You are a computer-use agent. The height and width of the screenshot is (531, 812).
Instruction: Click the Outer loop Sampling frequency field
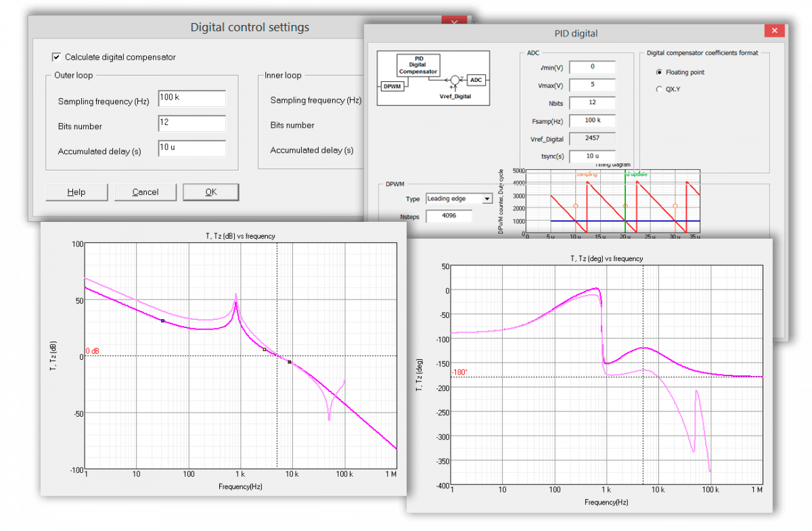(191, 99)
